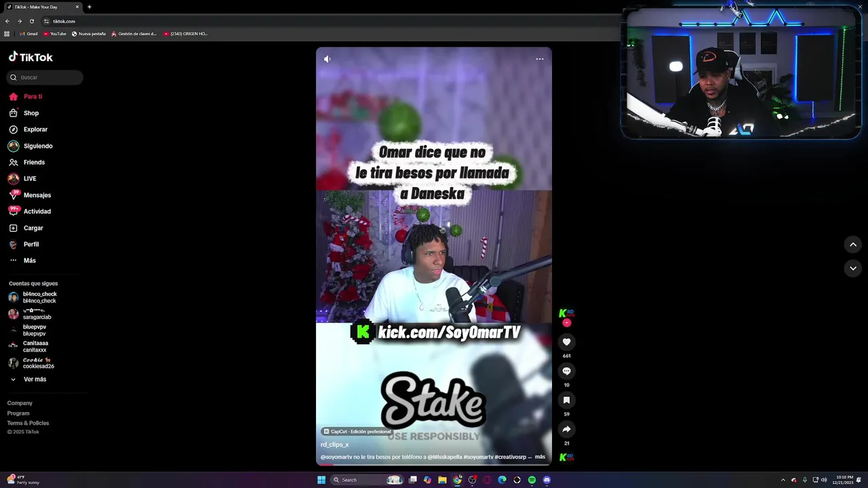Open Explorar in the sidebar
The height and width of the screenshot is (488, 868).
28,129
